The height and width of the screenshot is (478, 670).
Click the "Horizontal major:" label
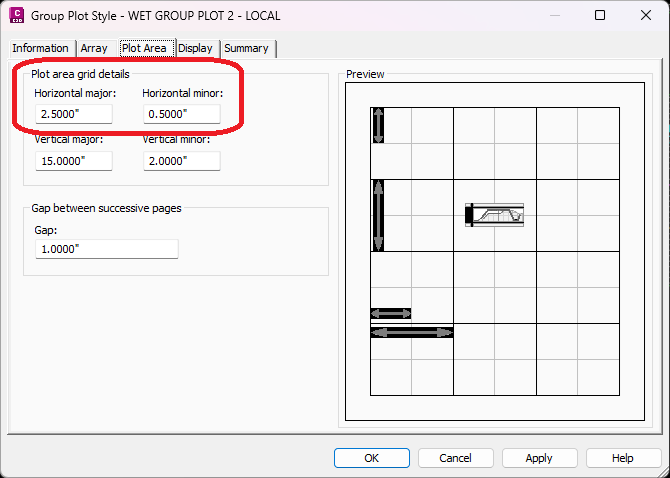point(75,94)
